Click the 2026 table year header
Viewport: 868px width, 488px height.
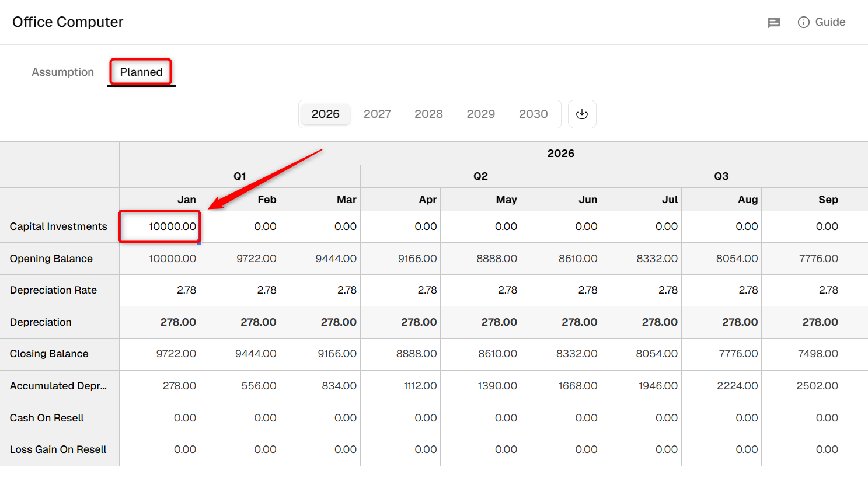pyautogui.click(x=561, y=154)
